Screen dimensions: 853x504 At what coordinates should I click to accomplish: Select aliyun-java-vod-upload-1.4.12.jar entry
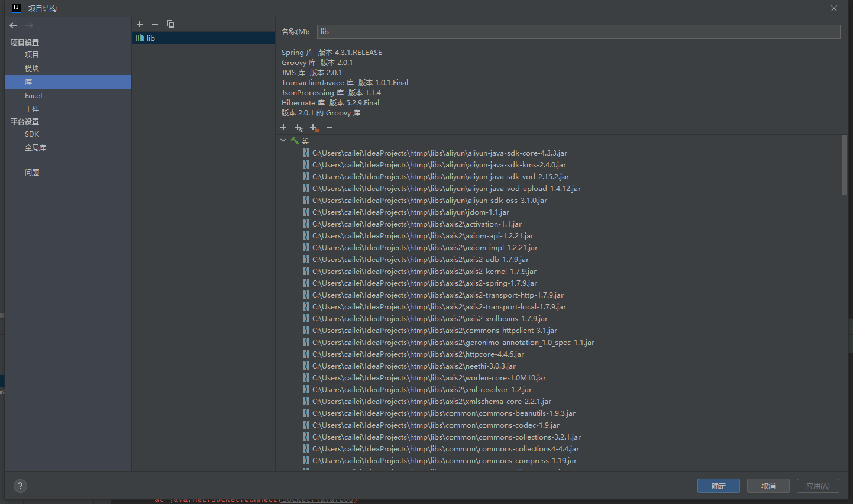click(447, 188)
